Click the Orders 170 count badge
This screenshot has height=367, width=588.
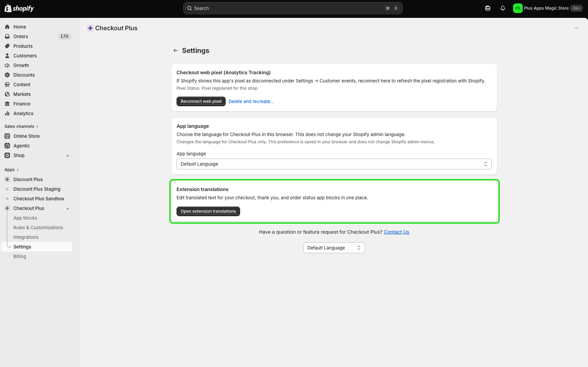point(64,36)
